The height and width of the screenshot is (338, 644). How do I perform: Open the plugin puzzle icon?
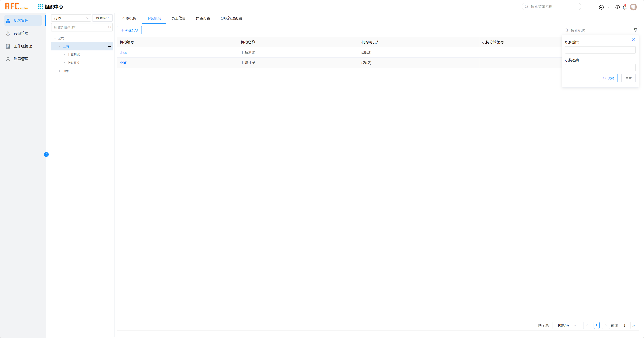(x=609, y=7)
